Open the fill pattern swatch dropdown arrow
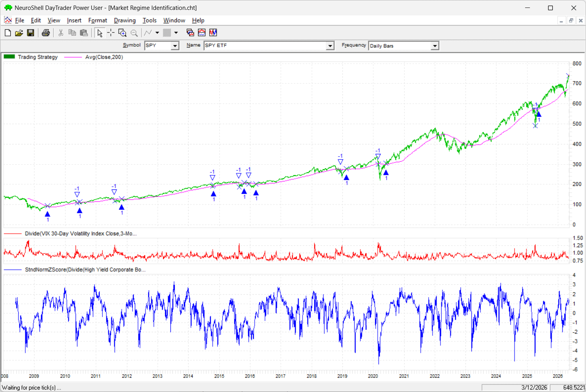586x392 pixels. (176, 33)
